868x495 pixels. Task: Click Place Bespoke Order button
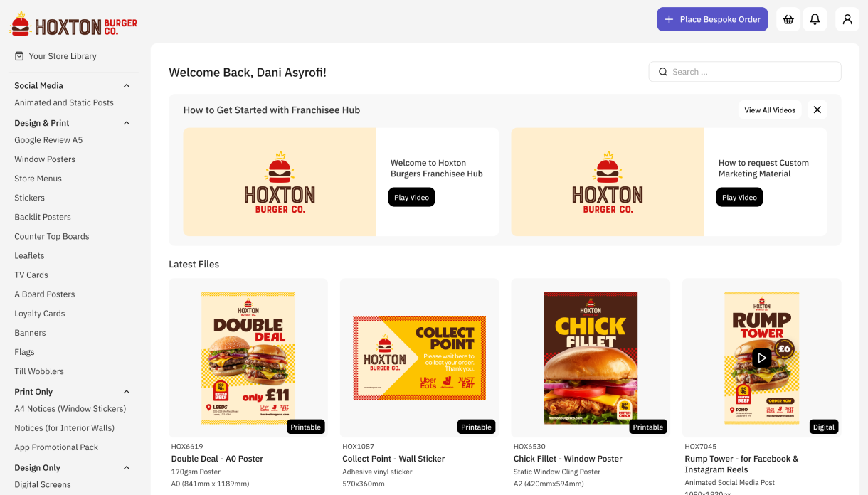(x=712, y=19)
